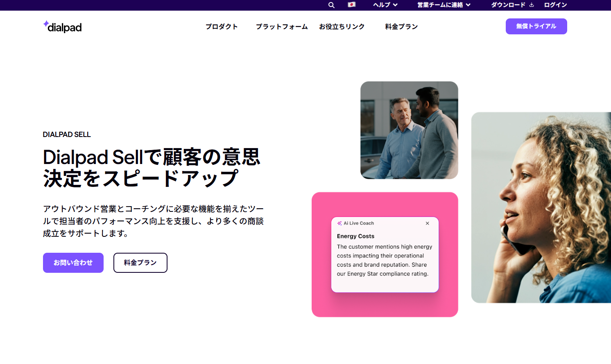
Task: Click the dialpad logo
Action: click(x=63, y=27)
